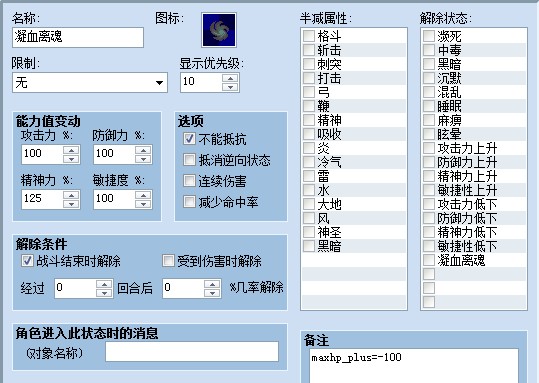
Task: Check 风 in 半减属性 list
Action: pyautogui.click(x=309, y=218)
